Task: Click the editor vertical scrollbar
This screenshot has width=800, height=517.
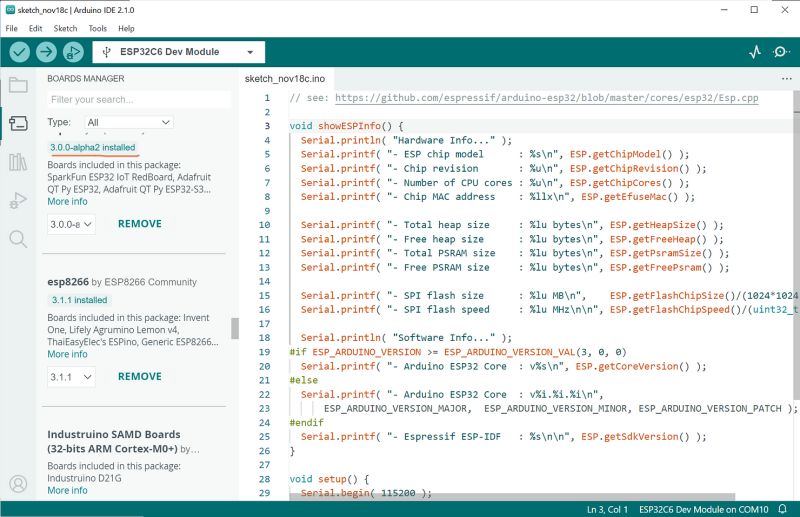Action: [x=796, y=245]
